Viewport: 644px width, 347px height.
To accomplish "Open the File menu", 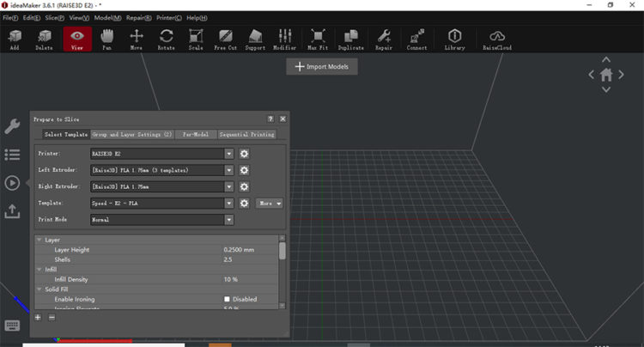I will tap(10, 18).
